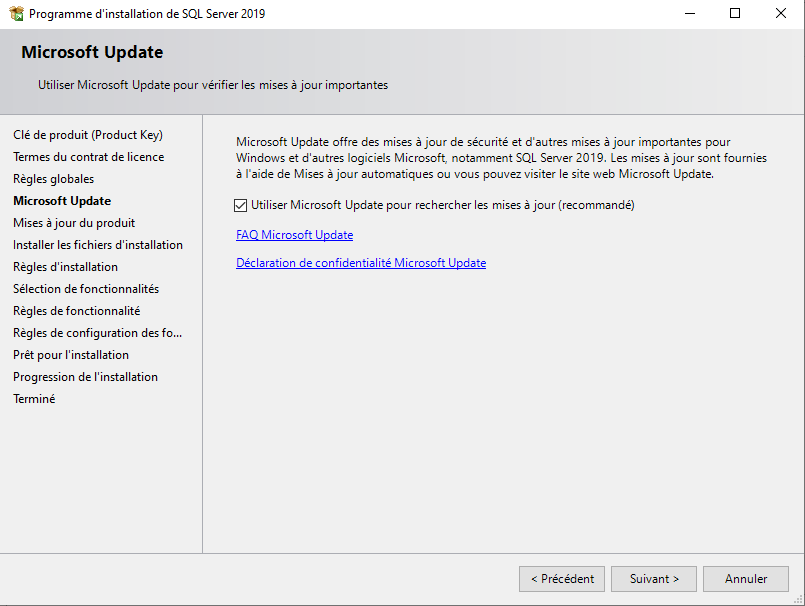805x606 pixels.
Task: Open the FAQ Microsoft Update link
Action: point(294,235)
